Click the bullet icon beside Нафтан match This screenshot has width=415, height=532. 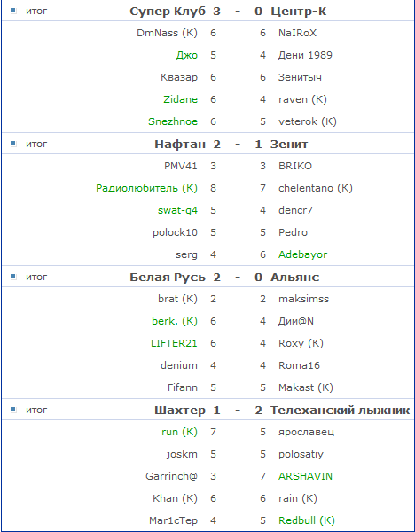coord(13,144)
